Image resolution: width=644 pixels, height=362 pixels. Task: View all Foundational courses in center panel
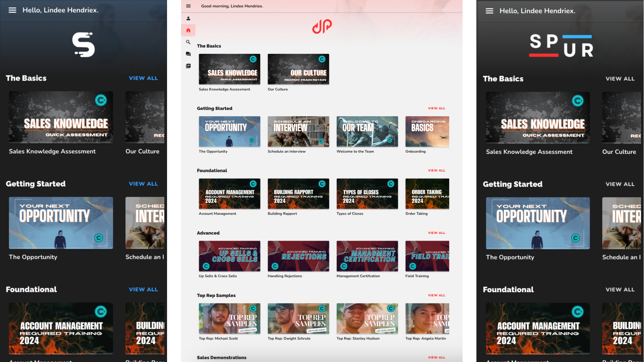point(436,171)
